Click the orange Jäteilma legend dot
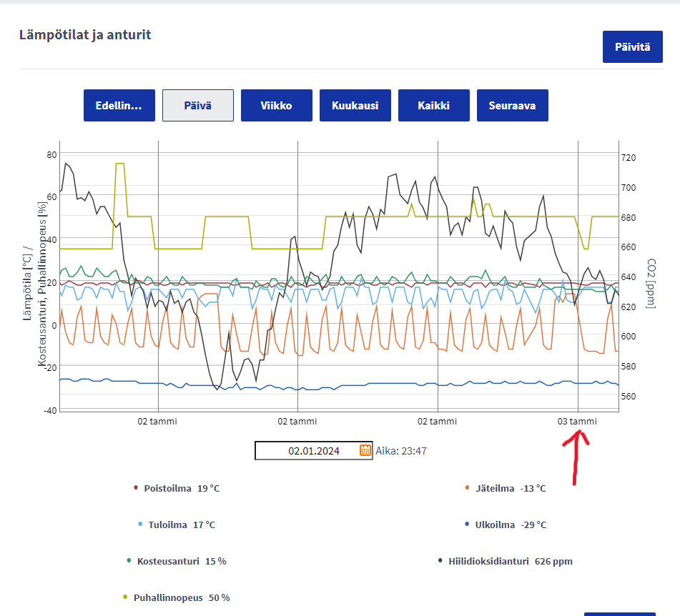Image resolution: width=680 pixels, height=616 pixels. point(467,489)
